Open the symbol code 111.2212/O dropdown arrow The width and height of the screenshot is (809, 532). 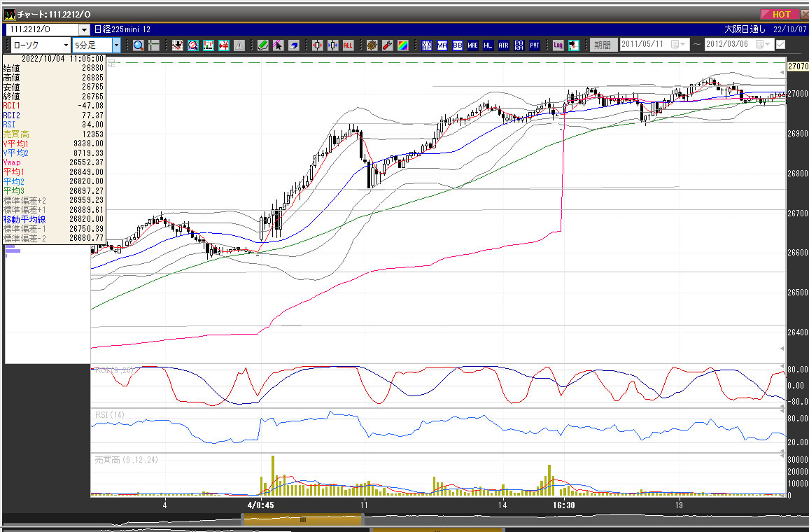click(x=84, y=29)
